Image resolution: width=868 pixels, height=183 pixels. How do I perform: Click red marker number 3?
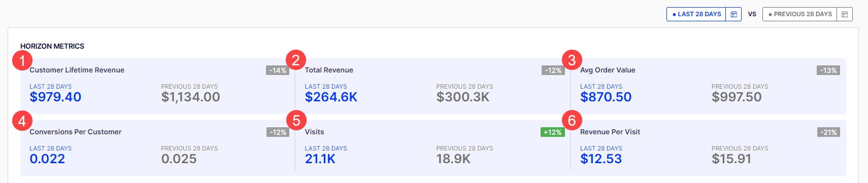(x=572, y=60)
